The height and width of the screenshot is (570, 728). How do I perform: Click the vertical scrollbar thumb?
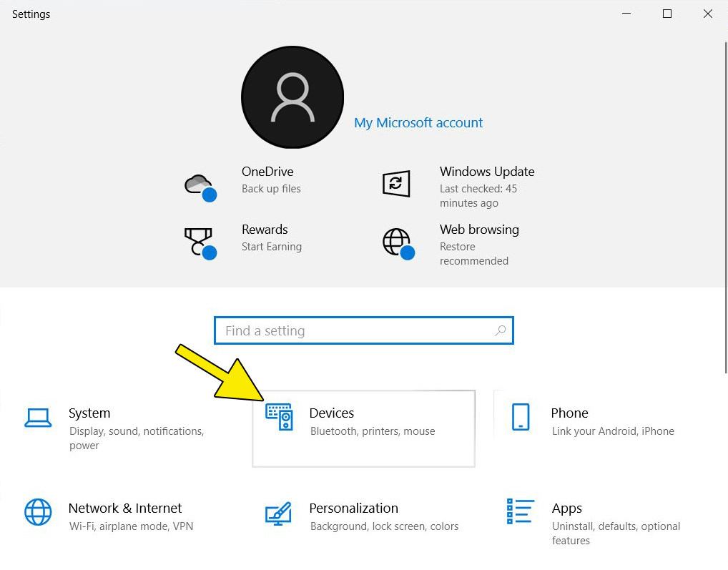[726, 207]
